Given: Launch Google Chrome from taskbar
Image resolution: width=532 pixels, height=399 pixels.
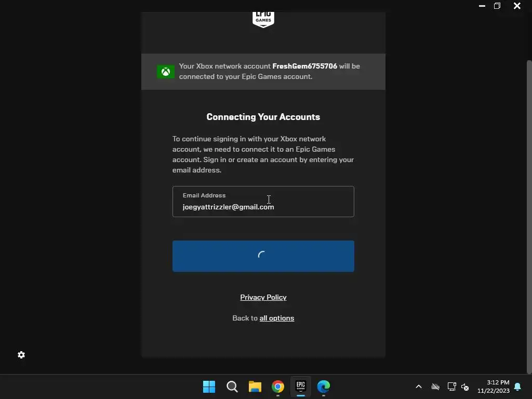Looking at the screenshot, I should tap(278, 387).
